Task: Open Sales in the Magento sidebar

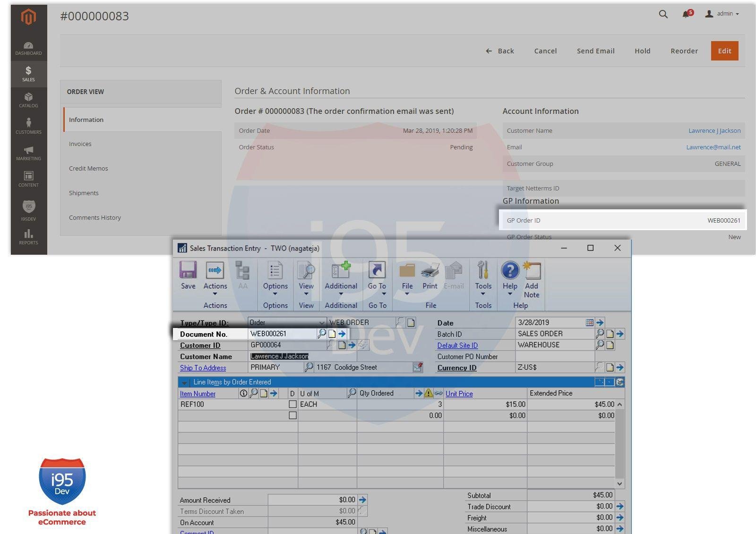Action: 28,74
